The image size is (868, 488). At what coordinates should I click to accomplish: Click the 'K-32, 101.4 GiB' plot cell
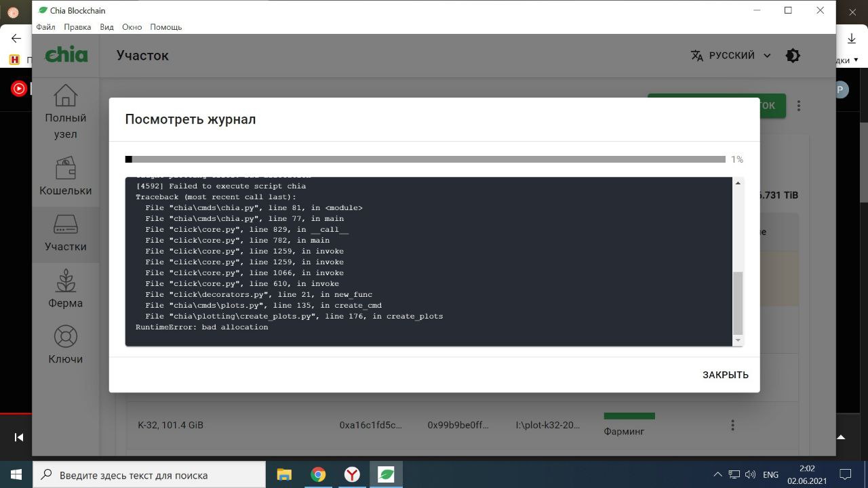tap(170, 425)
